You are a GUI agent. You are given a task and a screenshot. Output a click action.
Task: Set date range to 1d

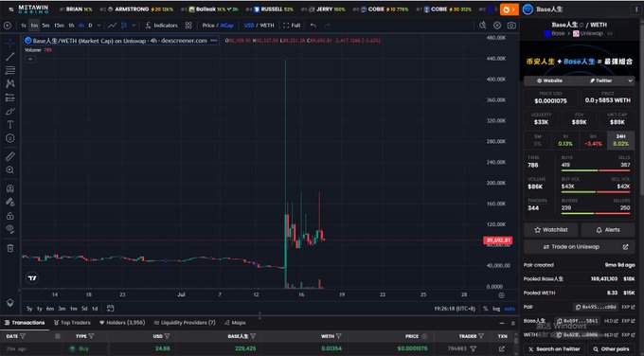point(95,309)
